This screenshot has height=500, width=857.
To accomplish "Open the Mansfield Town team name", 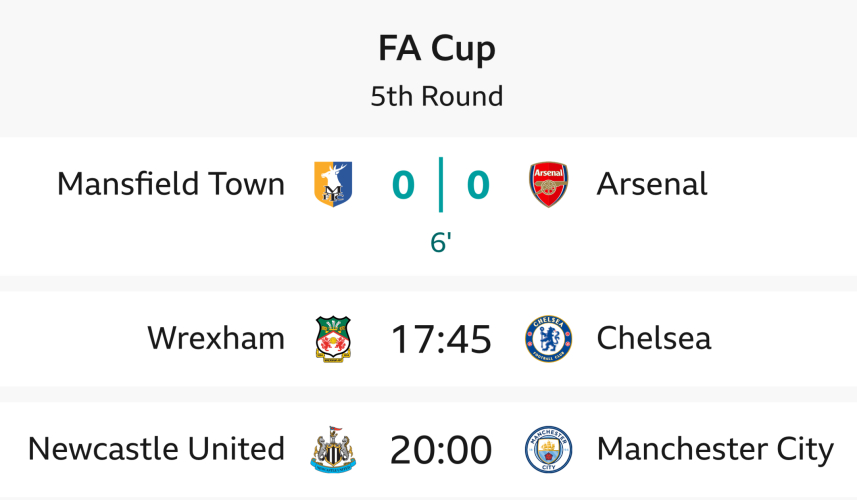I will coord(171,184).
